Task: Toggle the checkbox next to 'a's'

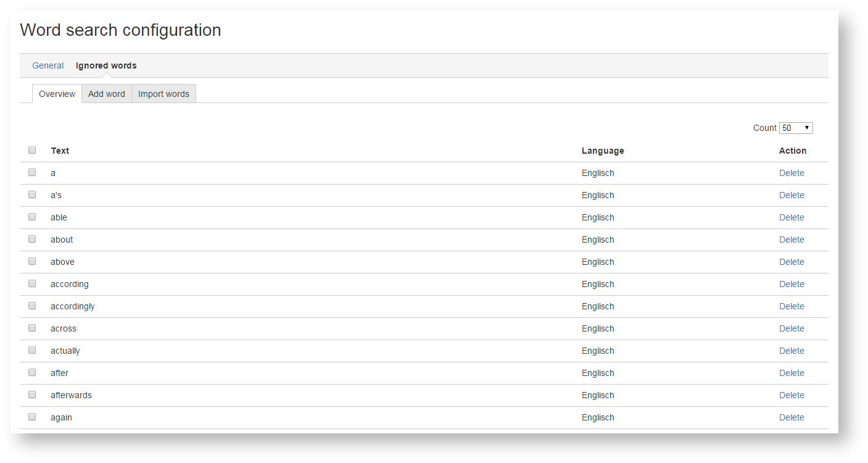Action: [x=32, y=194]
